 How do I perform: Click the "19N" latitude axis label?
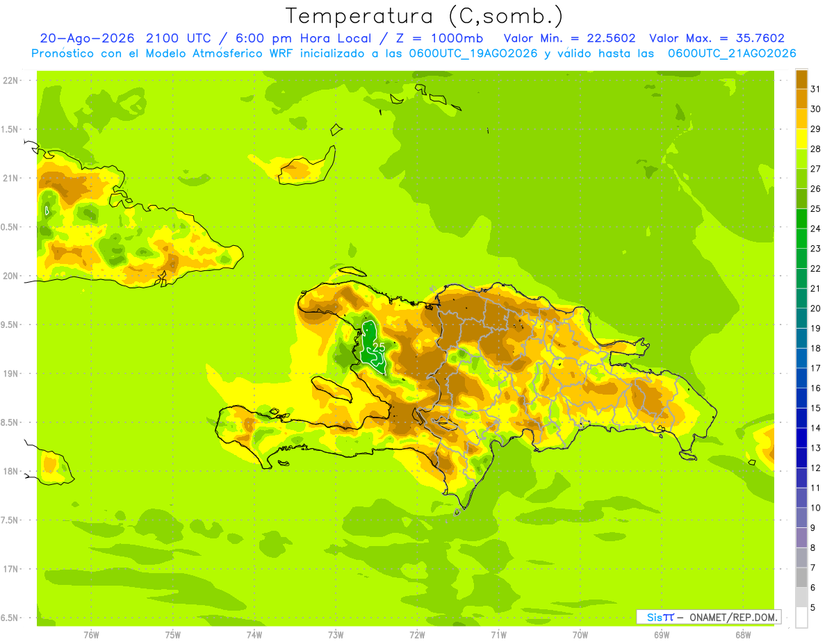click(10, 373)
